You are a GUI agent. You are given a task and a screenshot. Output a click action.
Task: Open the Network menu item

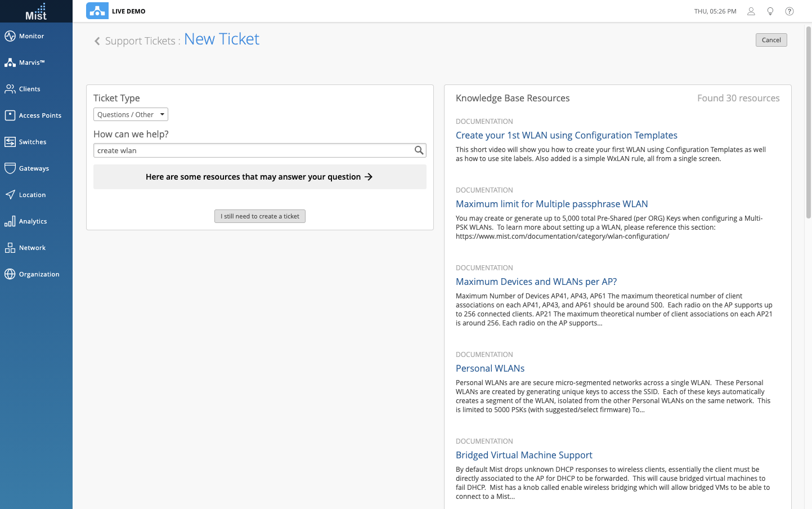[32, 248]
